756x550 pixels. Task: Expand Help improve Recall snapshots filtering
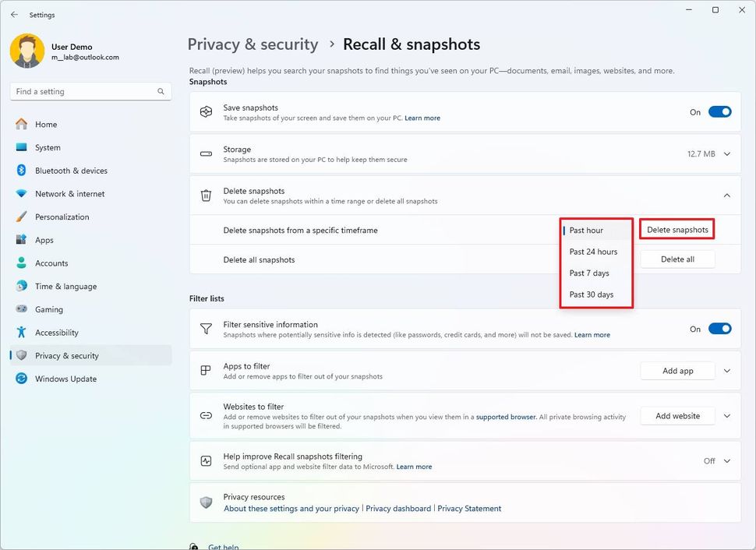[x=727, y=461]
